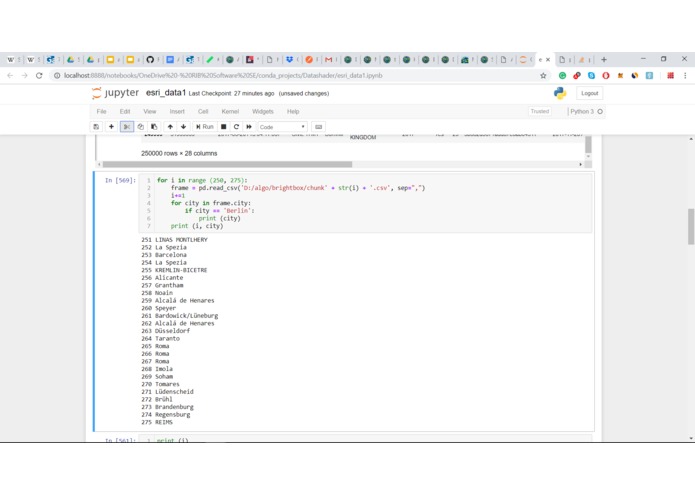Click the output line '253 Barcelona'
This screenshot has width=695, height=494.
click(164, 255)
